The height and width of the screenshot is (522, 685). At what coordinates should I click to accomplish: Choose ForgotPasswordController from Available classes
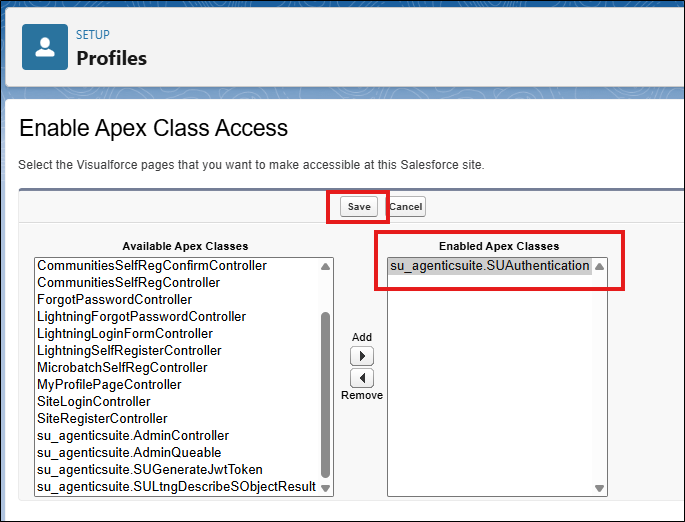pyautogui.click(x=114, y=300)
